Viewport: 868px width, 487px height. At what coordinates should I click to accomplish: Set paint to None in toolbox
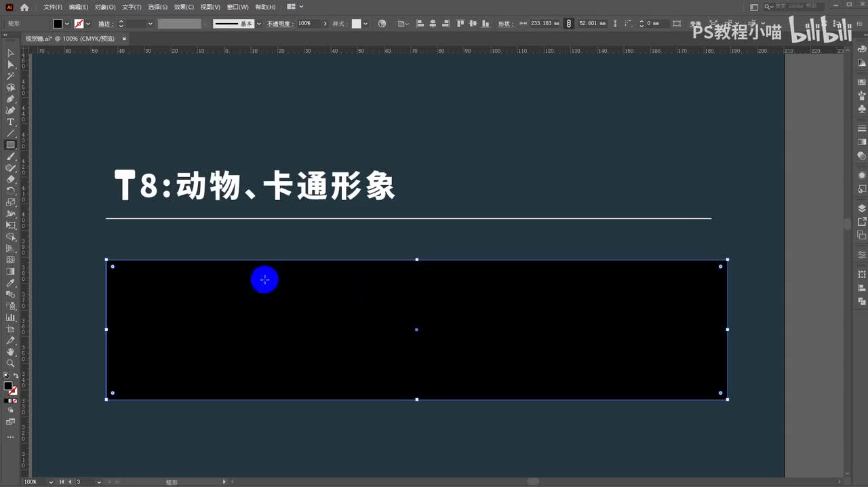pyautogui.click(x=16, y=401)
